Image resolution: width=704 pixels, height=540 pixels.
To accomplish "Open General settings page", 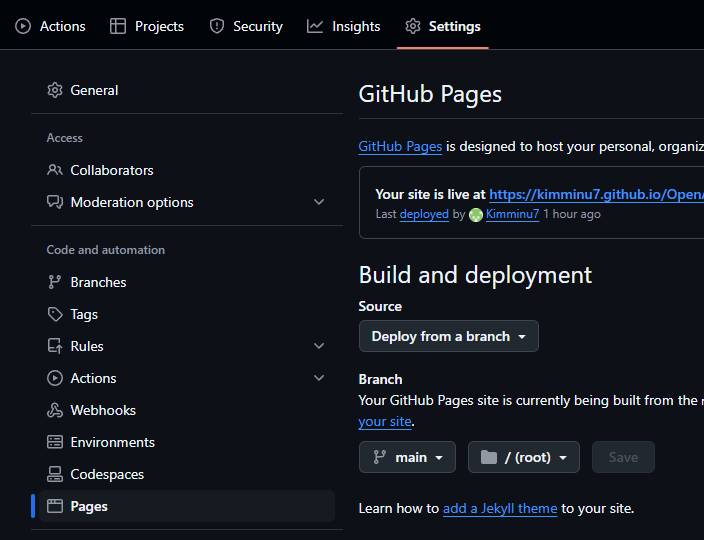I will coord(187,90).
